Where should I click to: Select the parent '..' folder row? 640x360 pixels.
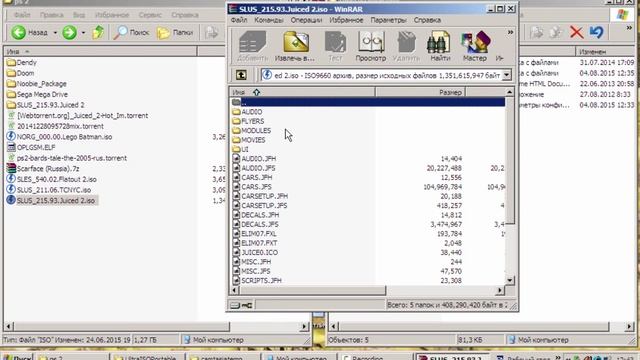click(x=367, y=102)
